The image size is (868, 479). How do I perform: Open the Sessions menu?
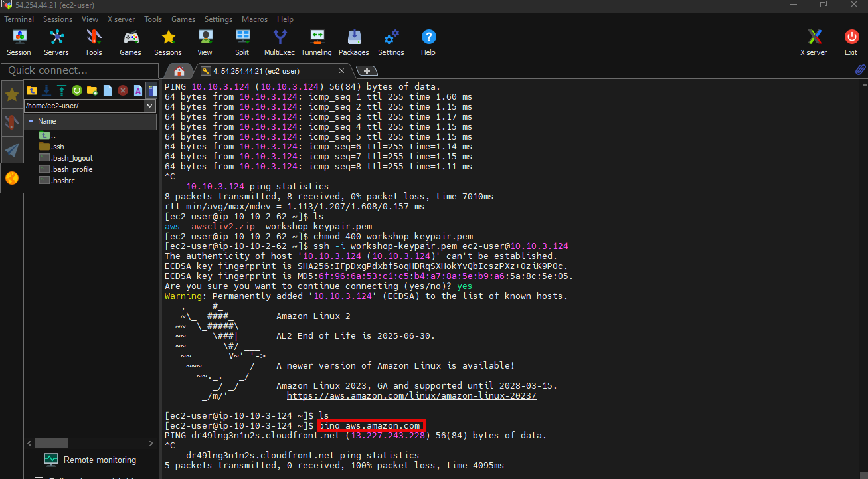pyautogui.click(x=58, y=19)
